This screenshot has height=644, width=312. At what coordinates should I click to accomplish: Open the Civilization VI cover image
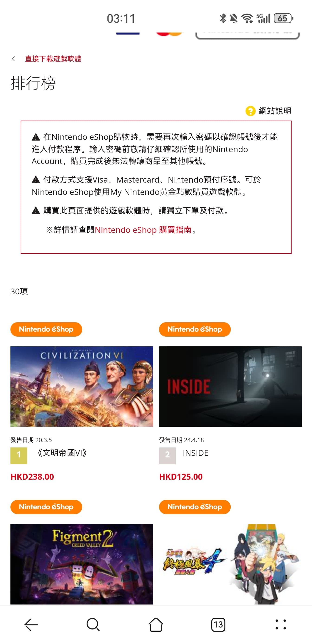(x=82, y=387)
